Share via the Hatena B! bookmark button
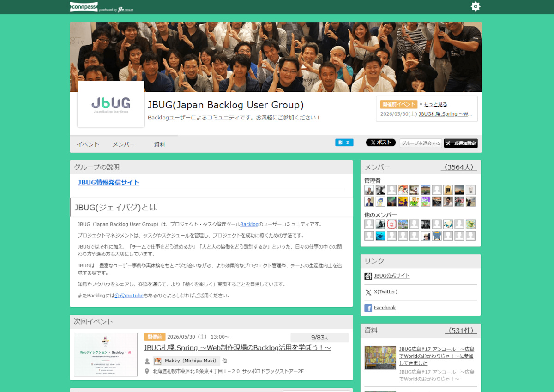The image size is (554, 392). click(344, 143)
